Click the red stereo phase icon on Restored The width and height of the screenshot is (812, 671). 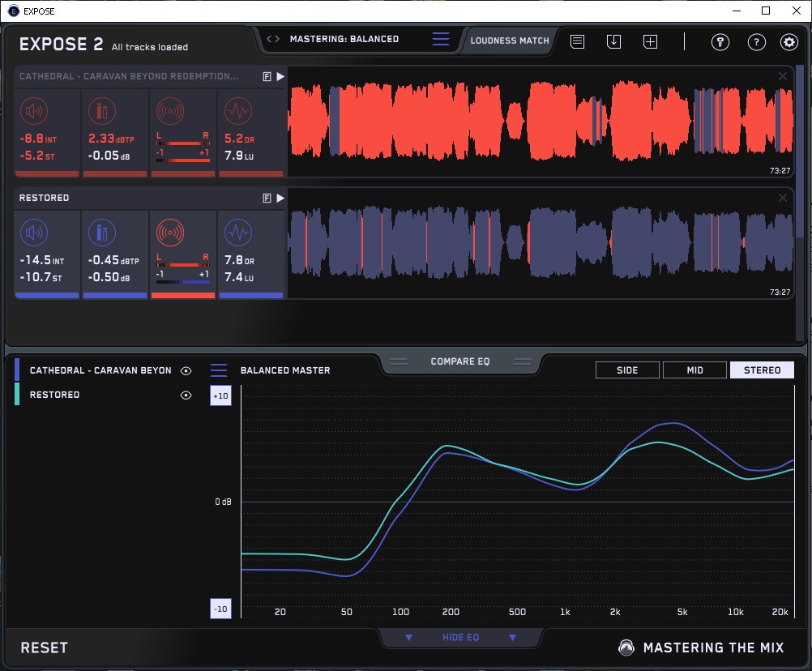click(x=170, y=234)
